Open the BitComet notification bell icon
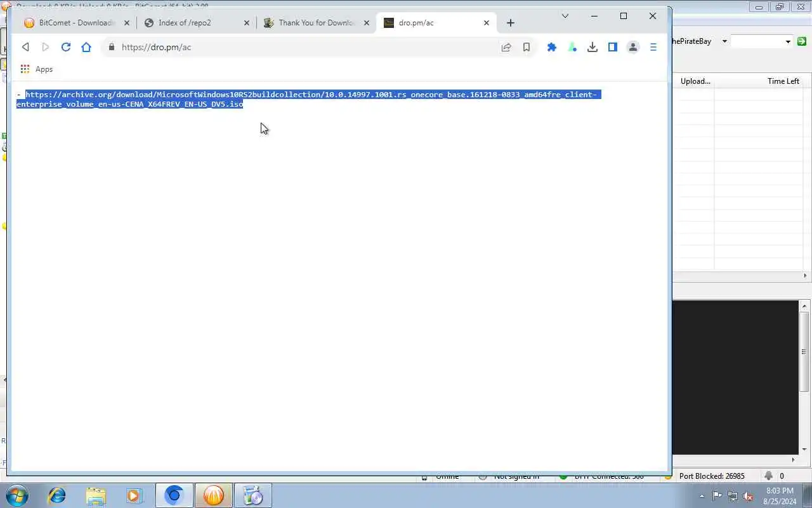The height and width of the screenshot is (508, 812). point(768,476)
